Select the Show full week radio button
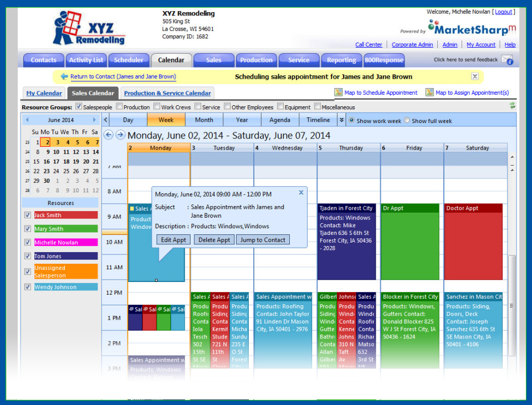 [x=406, y=120]
